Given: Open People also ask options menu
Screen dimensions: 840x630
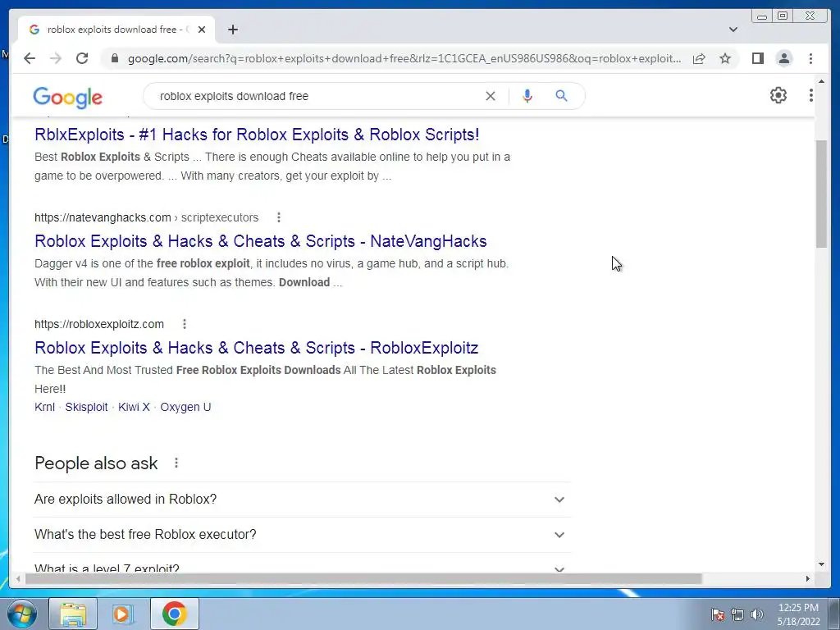Looking at the screenshot, I should tap(176, 463).
